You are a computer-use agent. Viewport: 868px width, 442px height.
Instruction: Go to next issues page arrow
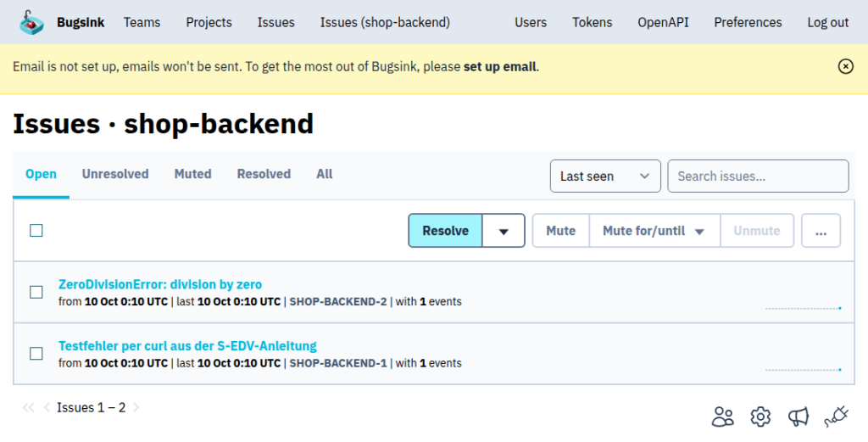click(136, 408)
